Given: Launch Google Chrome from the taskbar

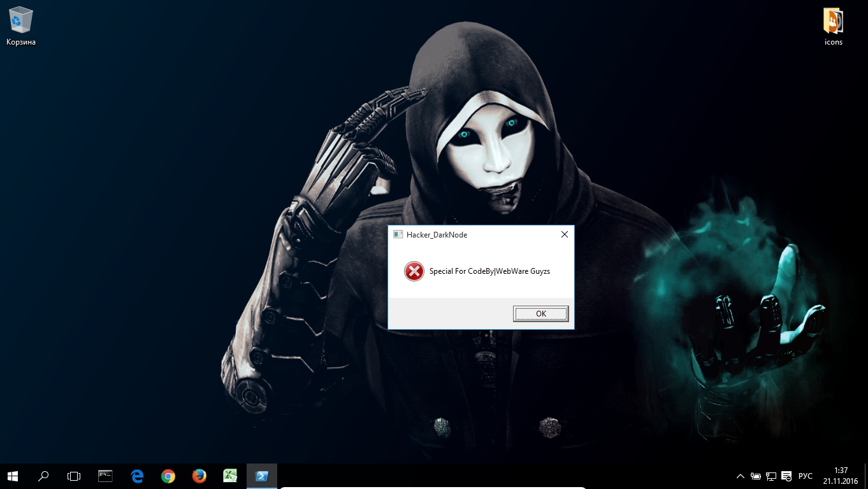Looking at the screenshot, I should coord(168,476).
